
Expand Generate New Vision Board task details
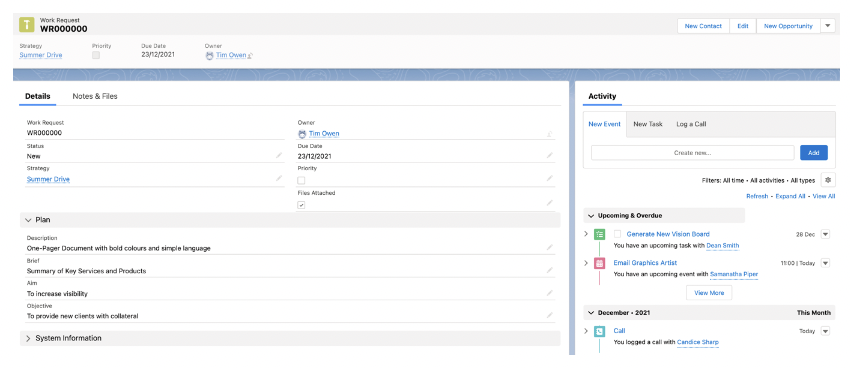pyautogui.click(x=586, y=234)
